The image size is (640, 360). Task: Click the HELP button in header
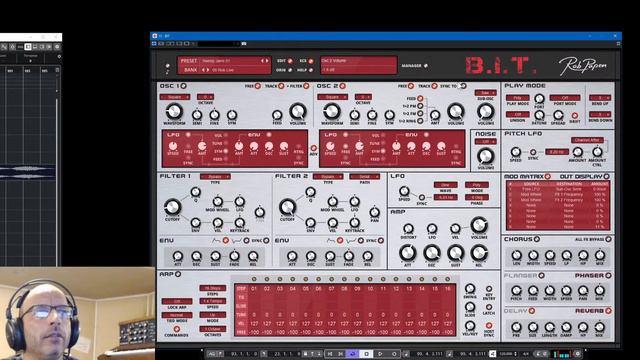click(x=311, y=70)
